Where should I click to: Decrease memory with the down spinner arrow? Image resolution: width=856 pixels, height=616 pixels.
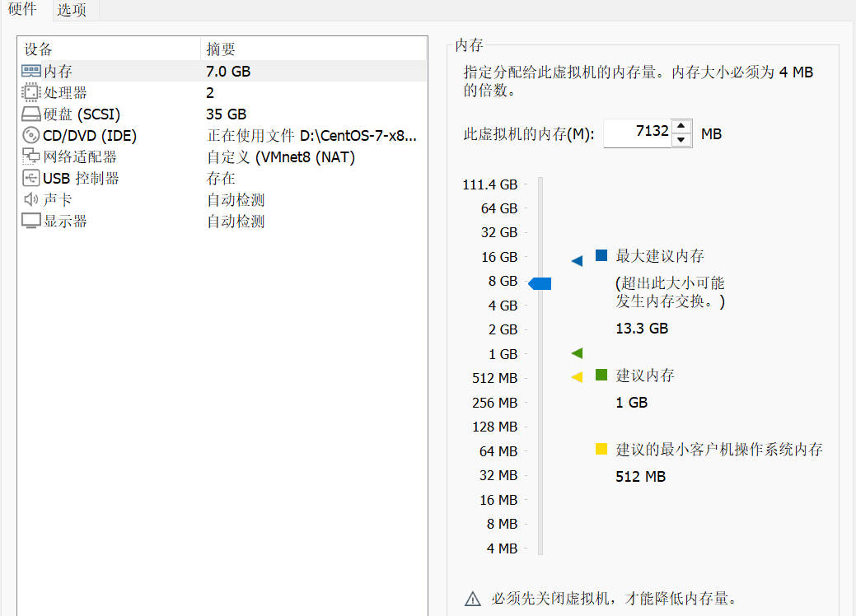(681, 140)
